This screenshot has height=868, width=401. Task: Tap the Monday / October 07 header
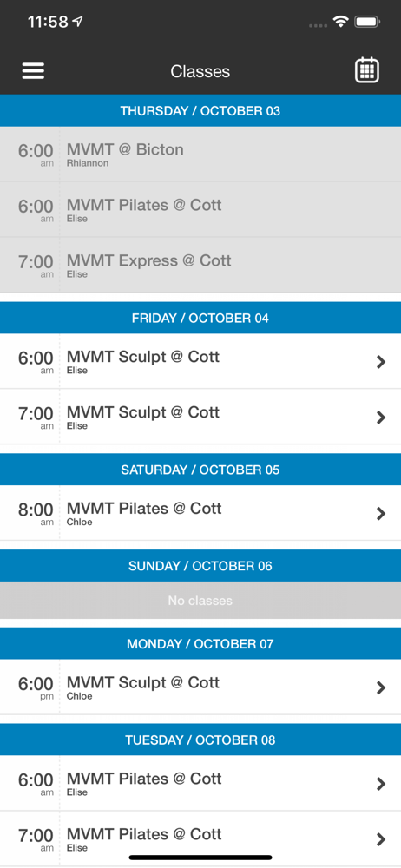[x=200, y=644]
